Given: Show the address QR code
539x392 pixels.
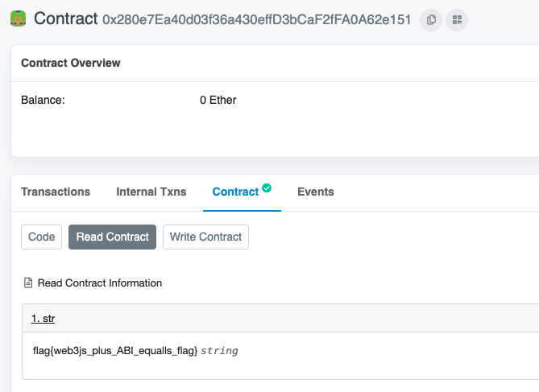Looking at the screenshot, I should coord(457,19).
